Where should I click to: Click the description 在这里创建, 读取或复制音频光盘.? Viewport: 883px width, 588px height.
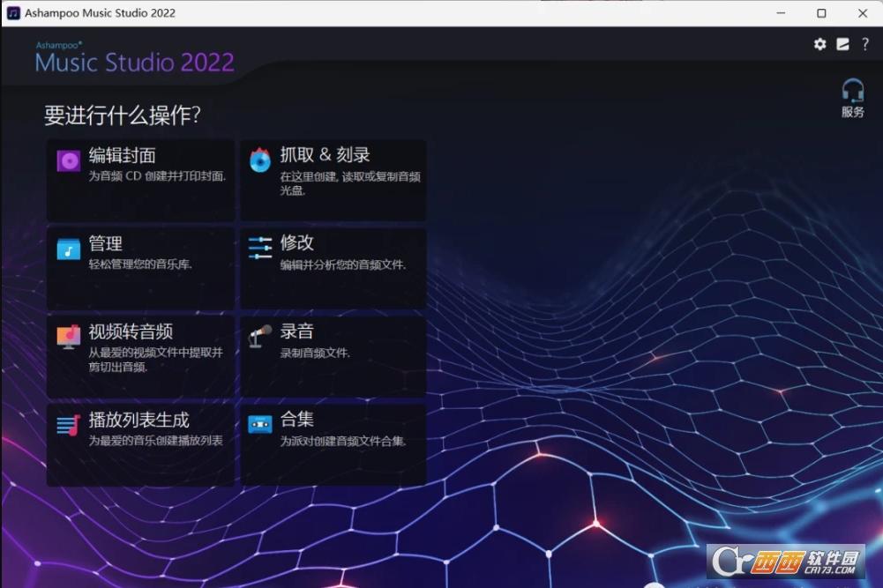coord(350,183)
